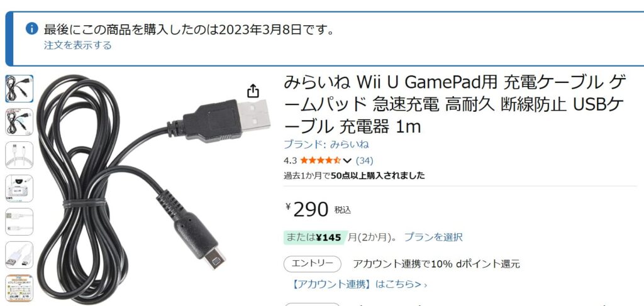Select second thumbnail with annotated cable
This screenshot has width=644, height=306.
point(19,122)
